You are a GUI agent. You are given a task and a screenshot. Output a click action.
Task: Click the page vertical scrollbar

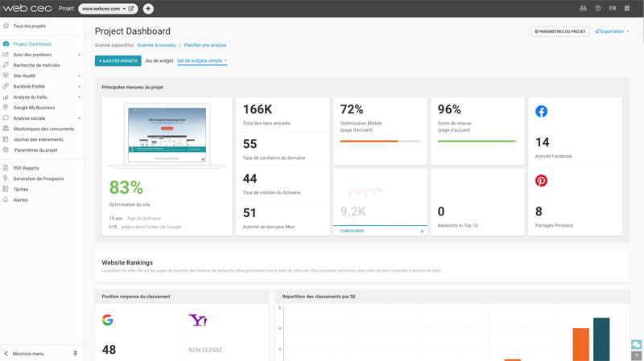coord(642,29)
